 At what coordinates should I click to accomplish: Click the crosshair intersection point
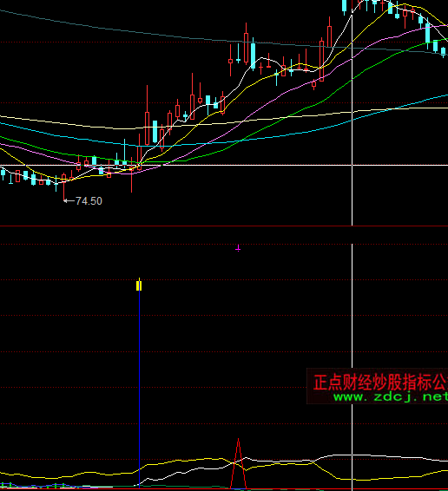352,165
